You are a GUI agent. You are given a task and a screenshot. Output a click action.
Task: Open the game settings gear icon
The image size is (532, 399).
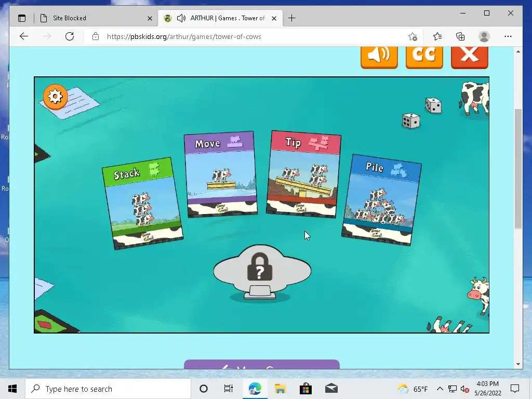(x=55, y=97)
